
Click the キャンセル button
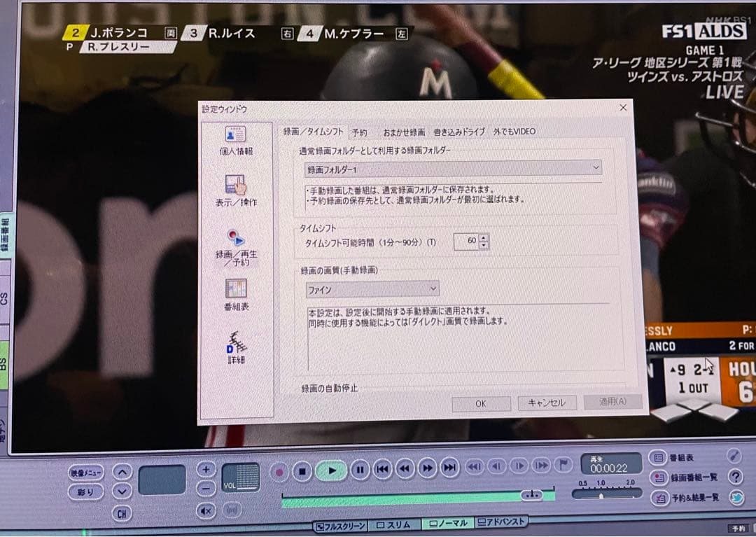[547, 403]
